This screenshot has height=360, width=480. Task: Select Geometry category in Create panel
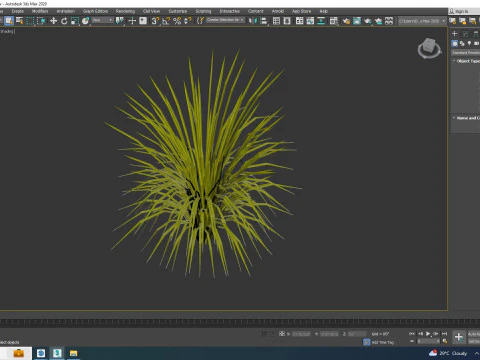pos(455,43)
